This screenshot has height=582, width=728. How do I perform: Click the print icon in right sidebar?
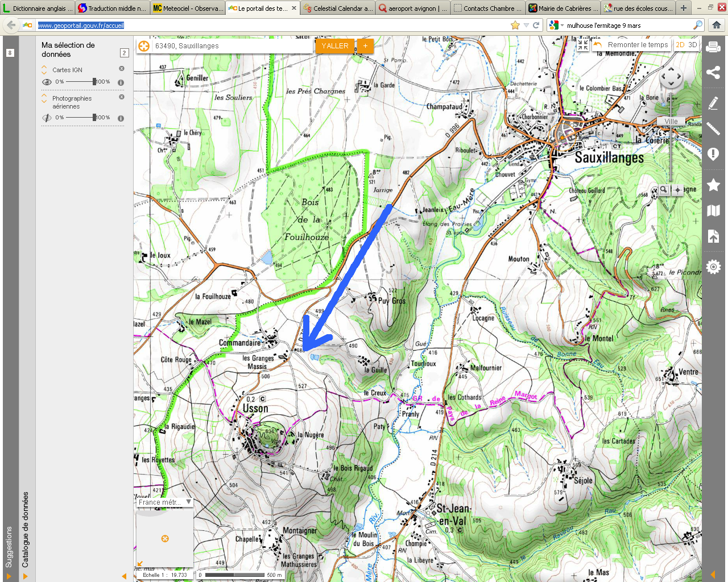click(x=713, y=48)
